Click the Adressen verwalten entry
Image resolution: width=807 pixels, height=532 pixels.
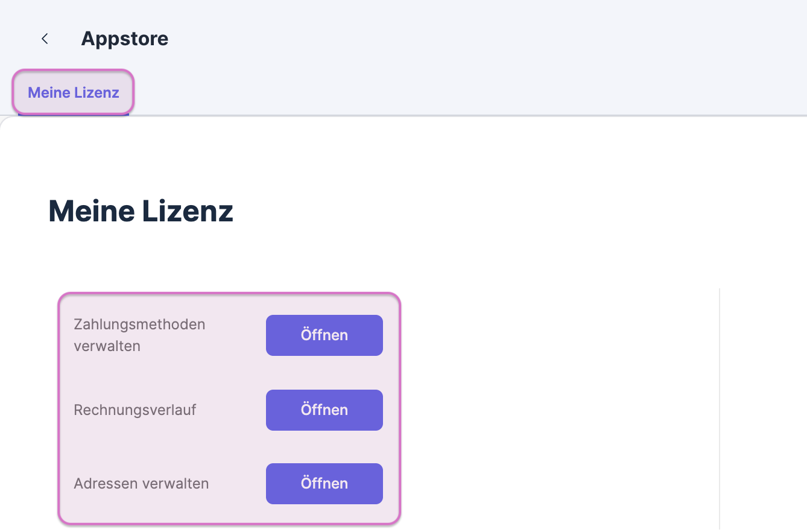(141, 483)
